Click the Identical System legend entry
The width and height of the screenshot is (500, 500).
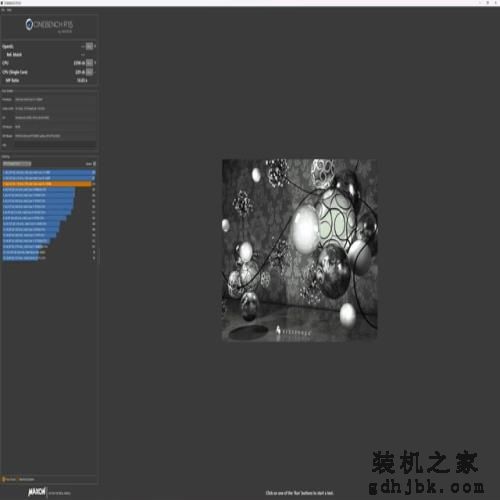26,479
